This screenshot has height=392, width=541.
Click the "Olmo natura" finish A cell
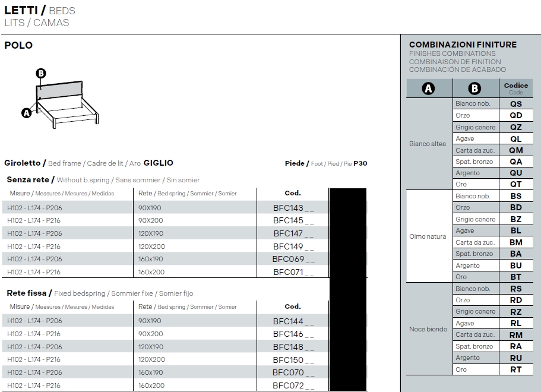coord(429,236)
